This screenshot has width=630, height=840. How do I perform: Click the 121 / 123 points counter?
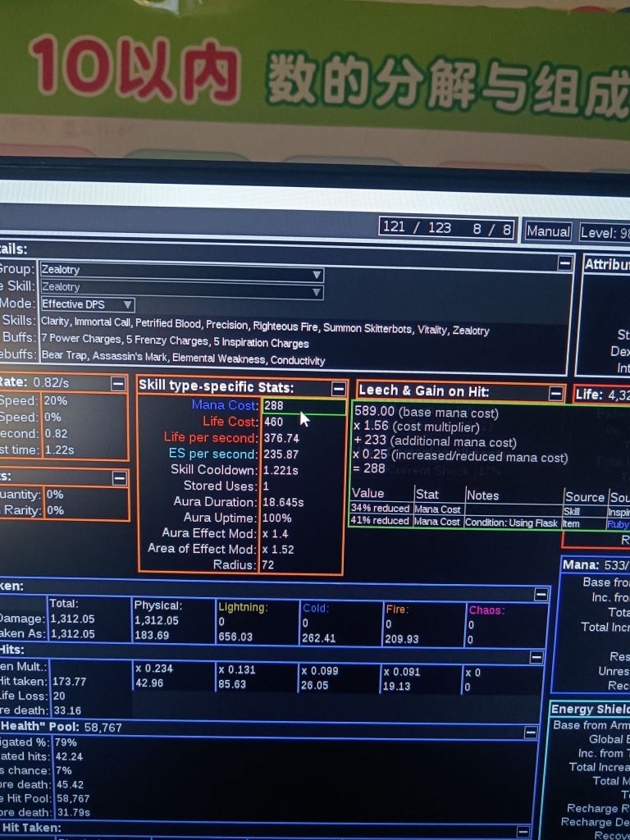(x=417, y=228)
